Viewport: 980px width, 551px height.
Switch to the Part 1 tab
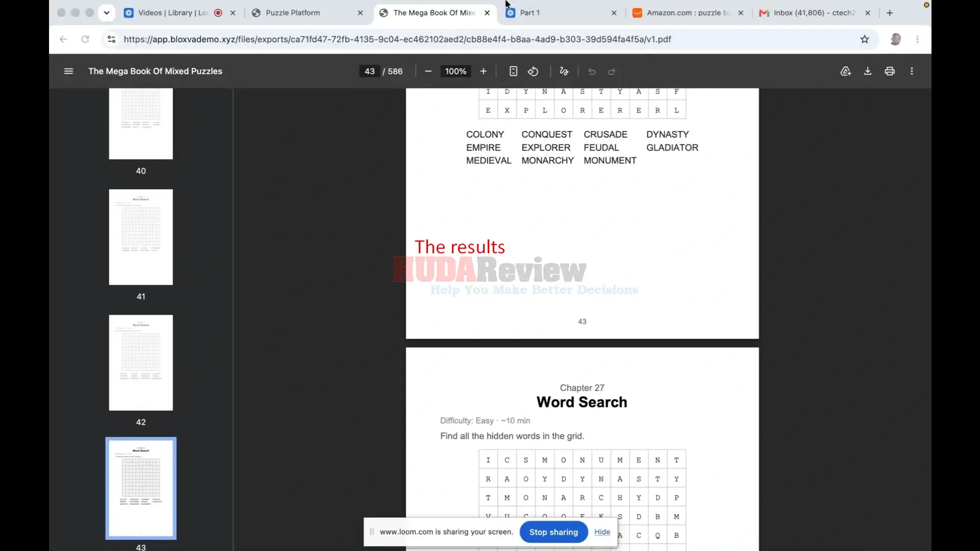point(530,13)
